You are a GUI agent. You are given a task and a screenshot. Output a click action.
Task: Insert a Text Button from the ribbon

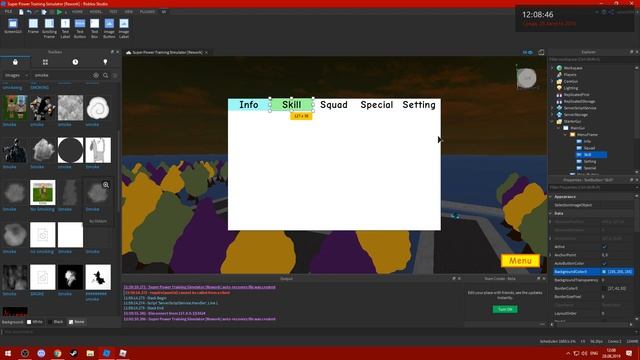coord(80,28)
